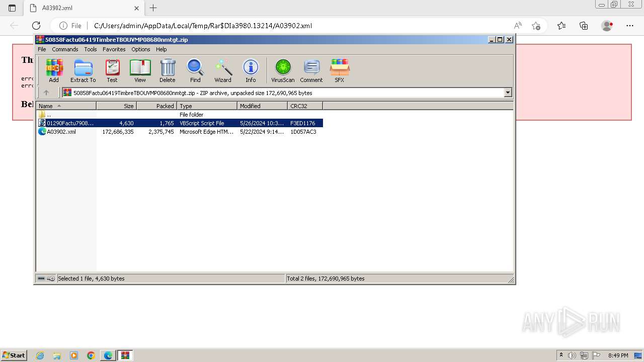
Task: Open Edge Settings and more menu
Action: coord(630,26)
